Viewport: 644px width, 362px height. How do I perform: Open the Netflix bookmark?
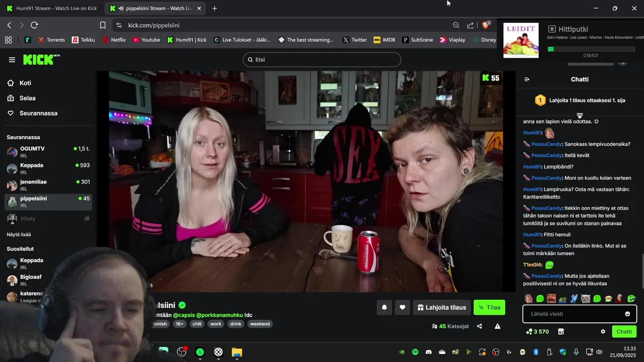click(114, 40)
